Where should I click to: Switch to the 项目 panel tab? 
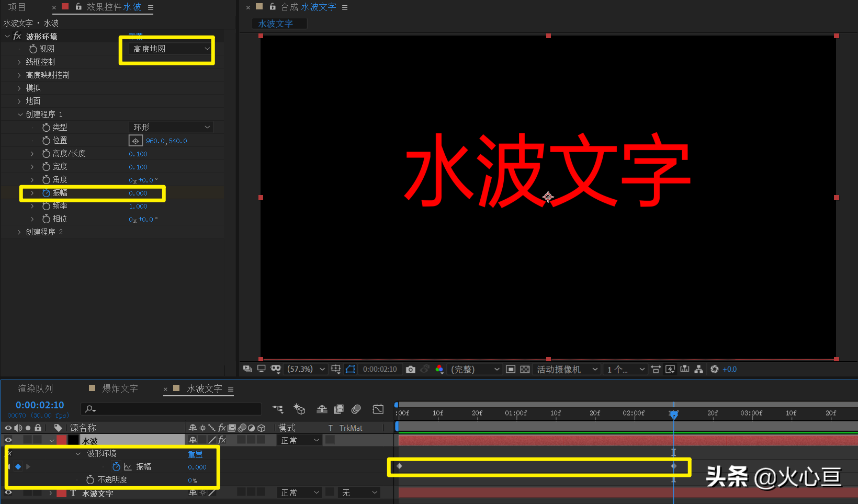click(17, 7)
